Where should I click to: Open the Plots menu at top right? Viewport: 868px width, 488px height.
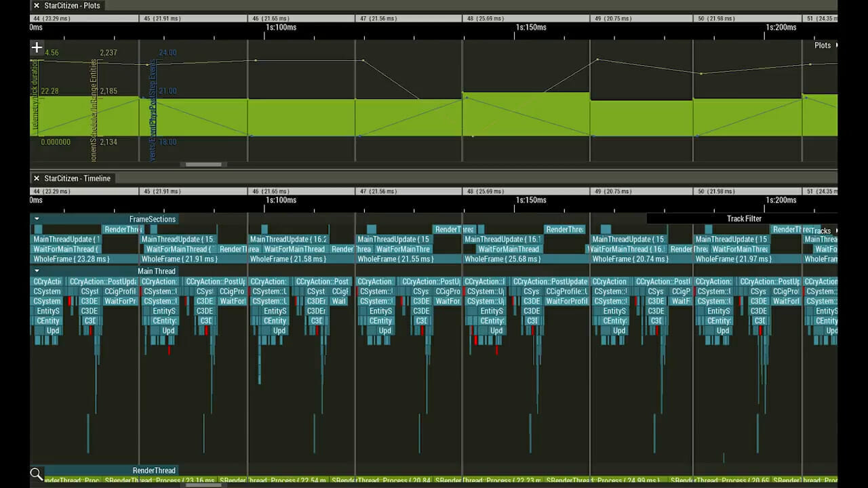pos(825,45)
